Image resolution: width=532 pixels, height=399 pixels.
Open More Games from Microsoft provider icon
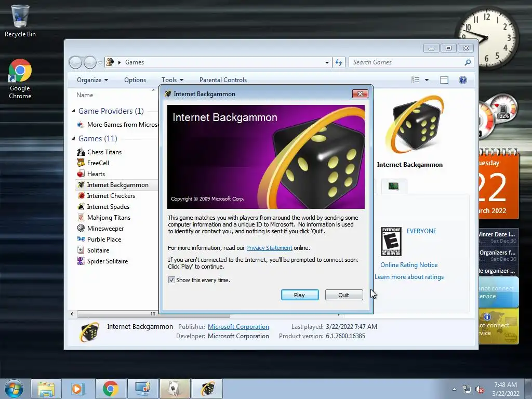tap(81, 125)
